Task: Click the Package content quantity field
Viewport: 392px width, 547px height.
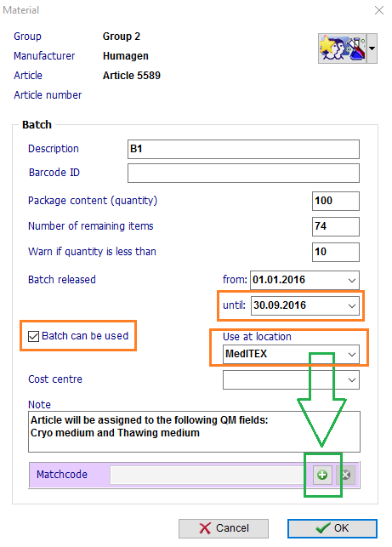Action: [x=336, y=201]
